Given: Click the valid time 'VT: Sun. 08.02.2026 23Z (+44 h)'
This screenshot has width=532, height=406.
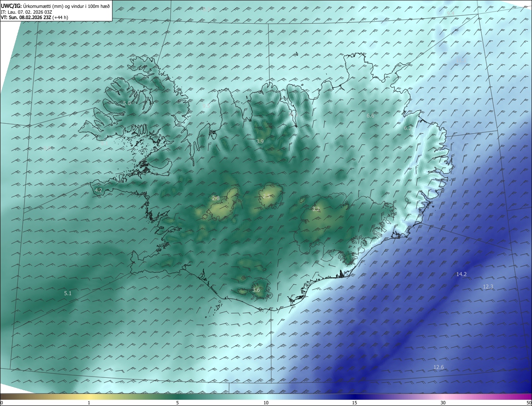Looking at the screenshot, I should (34, 17).
